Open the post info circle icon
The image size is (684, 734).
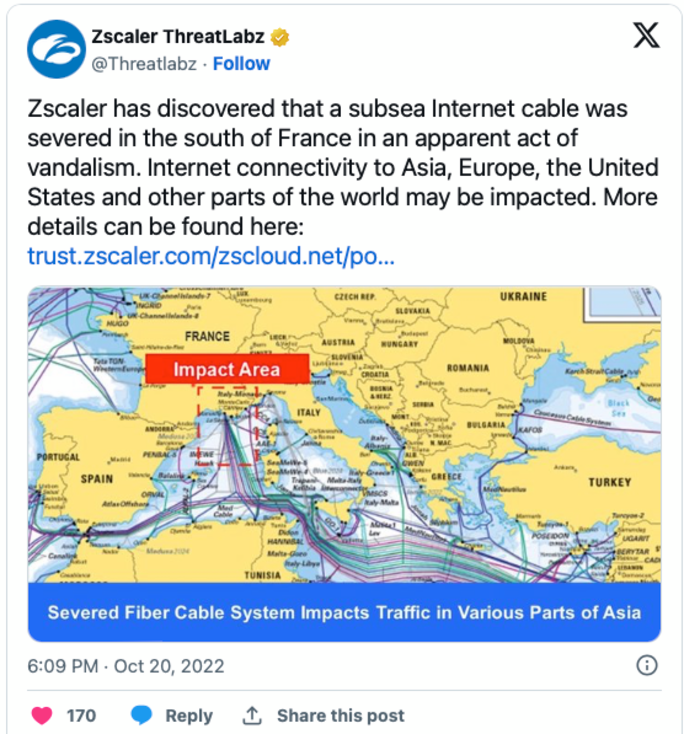647,665
